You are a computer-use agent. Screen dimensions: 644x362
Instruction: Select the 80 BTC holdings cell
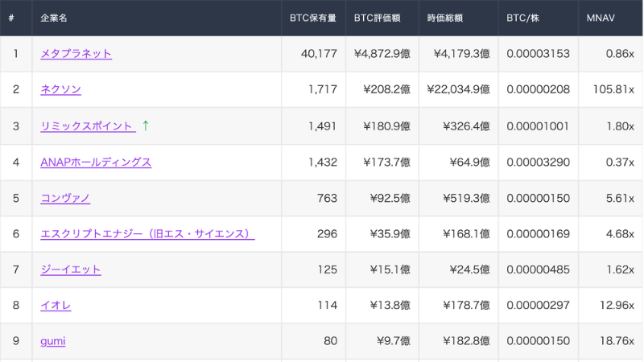point(313,341)
